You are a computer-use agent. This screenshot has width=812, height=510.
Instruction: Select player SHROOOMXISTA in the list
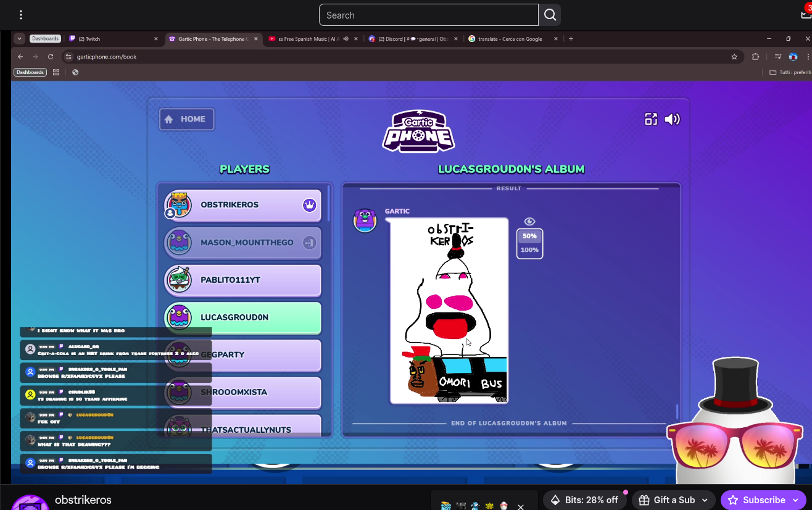(243, 393)
